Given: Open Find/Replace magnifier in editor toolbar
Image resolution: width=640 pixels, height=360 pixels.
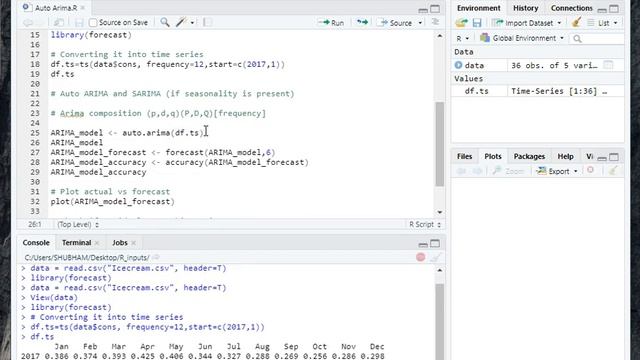Looking at the screenshot, I should [x=164, y=22].
